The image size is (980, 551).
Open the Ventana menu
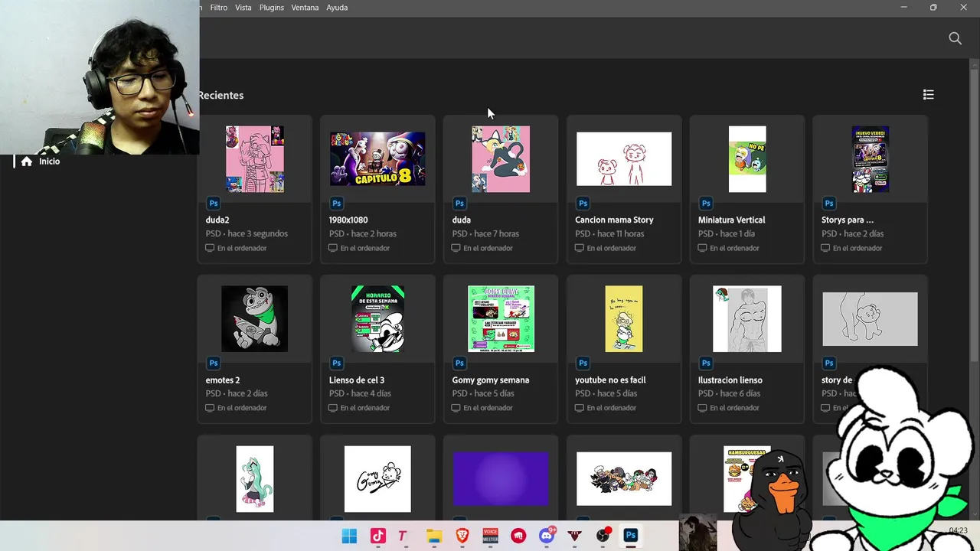(305, 8)
